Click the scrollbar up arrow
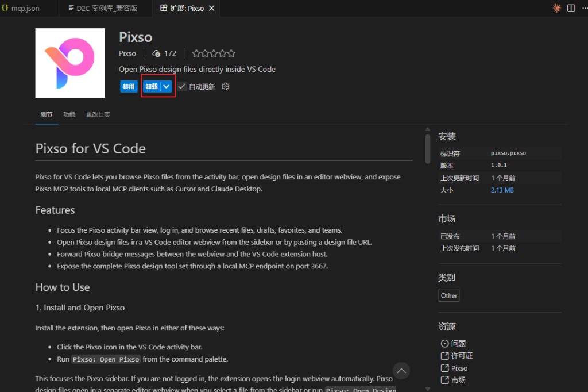This screenshot has height=392, width=588. click(x=427, y=129)
